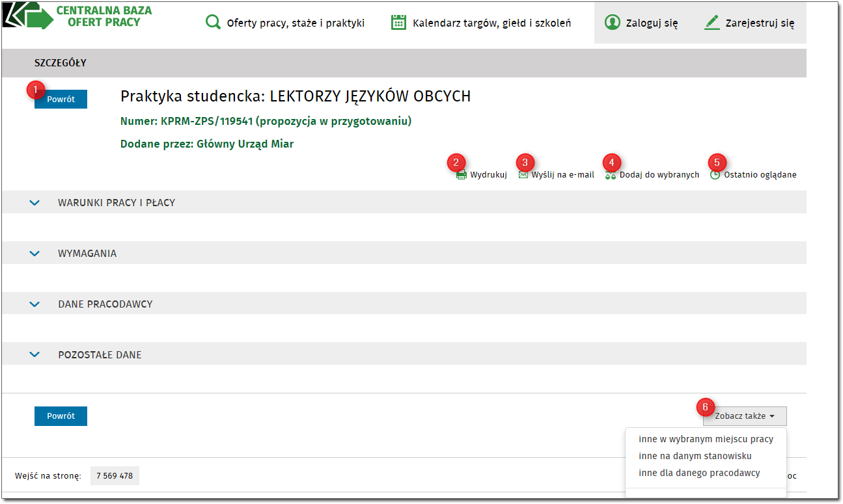Open the Zobacz także dropdown
The width and height of the screenshot is (843, 504).
[745, 416]
